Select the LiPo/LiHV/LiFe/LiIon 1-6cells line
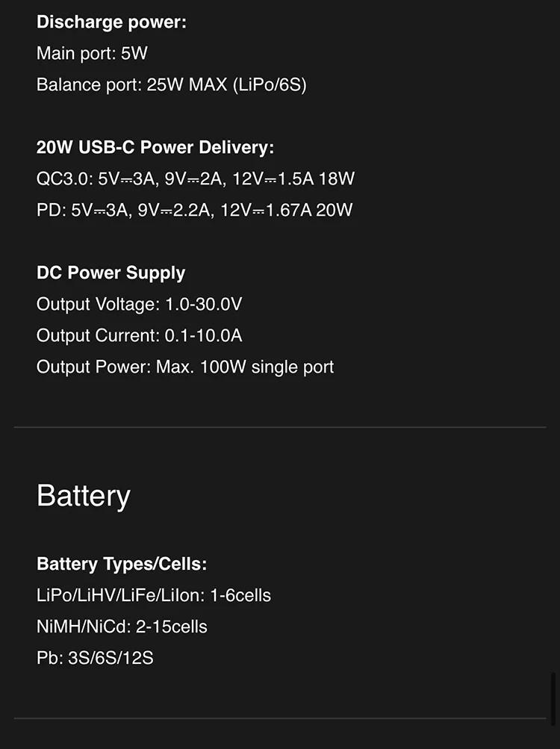 (x=153, y=596)
